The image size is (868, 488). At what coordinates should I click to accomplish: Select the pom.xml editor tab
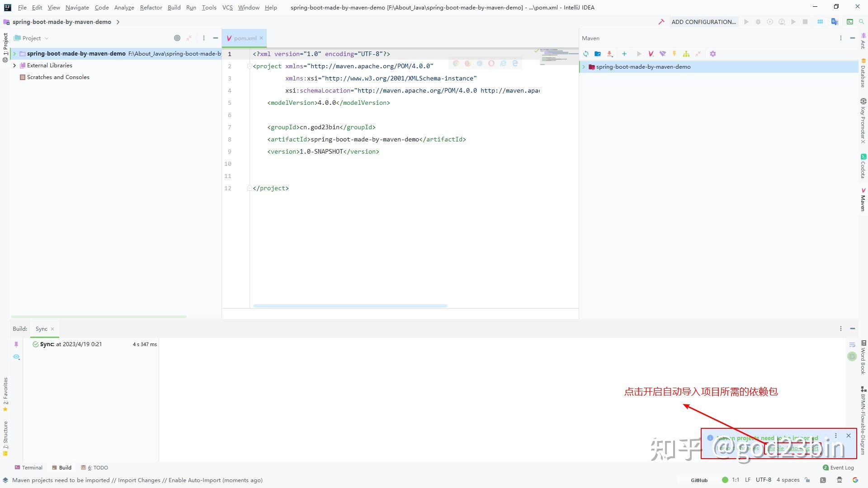pos(245,38)
